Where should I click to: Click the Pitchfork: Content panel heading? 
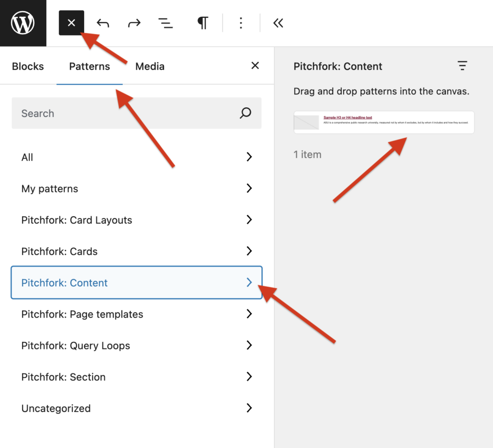click(337, 66)
